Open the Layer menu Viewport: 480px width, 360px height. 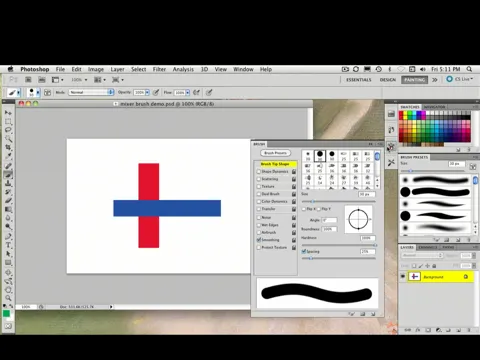pos(117,69)
